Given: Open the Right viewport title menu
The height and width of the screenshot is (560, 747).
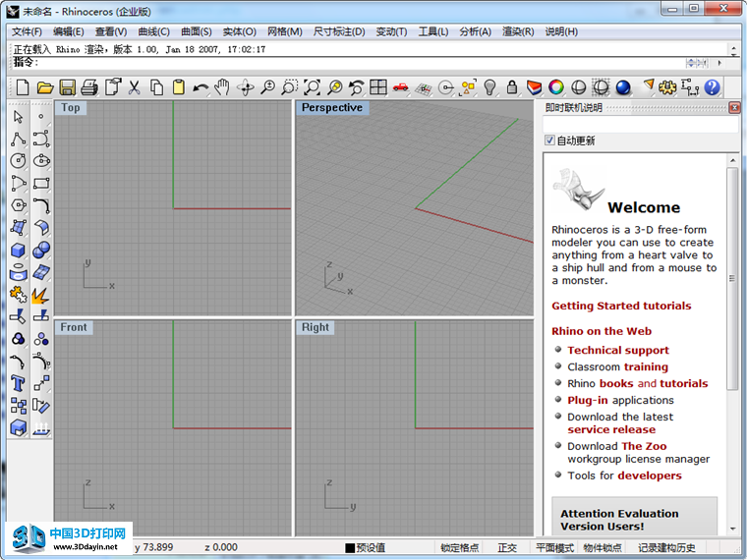Looking at the screenshot, I should (315, 327).
